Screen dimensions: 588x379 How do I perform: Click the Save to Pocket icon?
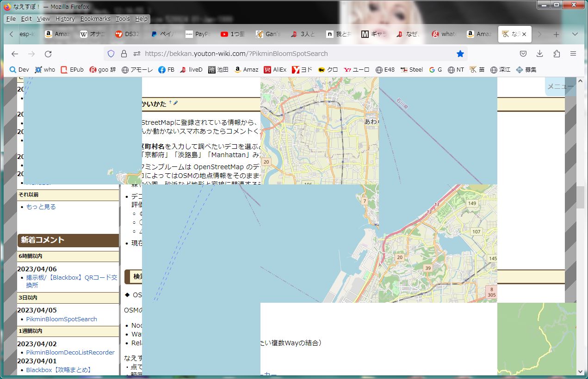click(523, 54)
